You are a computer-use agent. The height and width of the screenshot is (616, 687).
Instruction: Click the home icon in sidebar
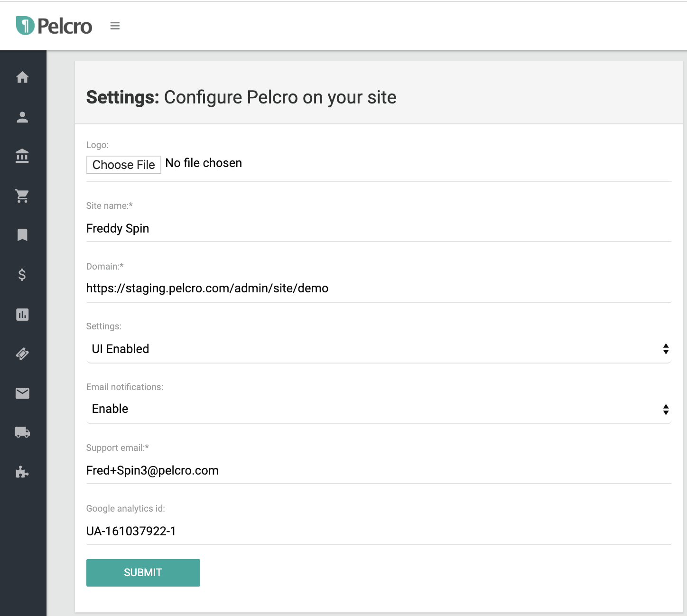coord(22,77)
